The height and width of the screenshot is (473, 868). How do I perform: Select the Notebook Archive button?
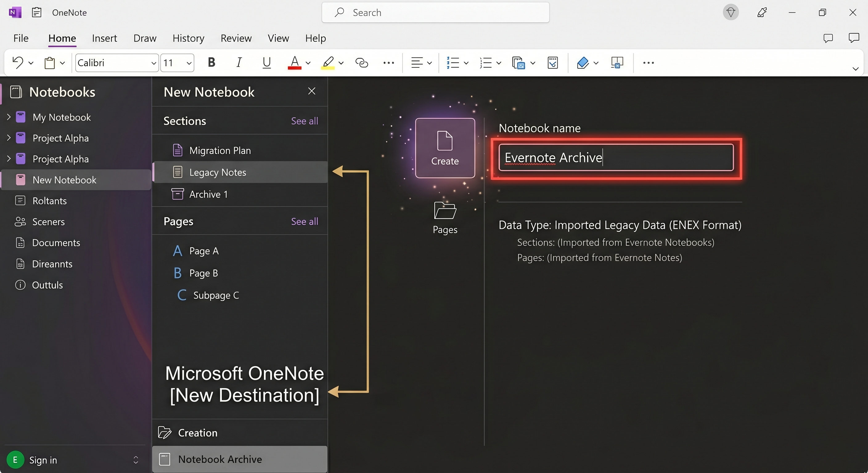point(240,459)
